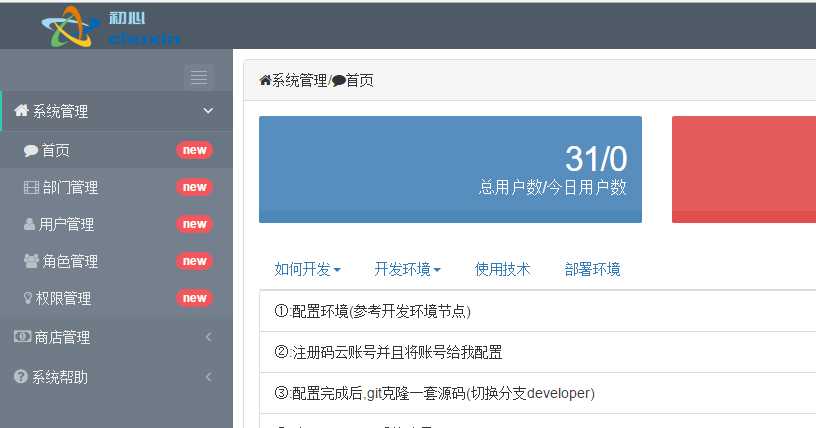816x428 pixels.
Task: Open the 开发环境 dropdown tab
Action: [x=407, y=269]
